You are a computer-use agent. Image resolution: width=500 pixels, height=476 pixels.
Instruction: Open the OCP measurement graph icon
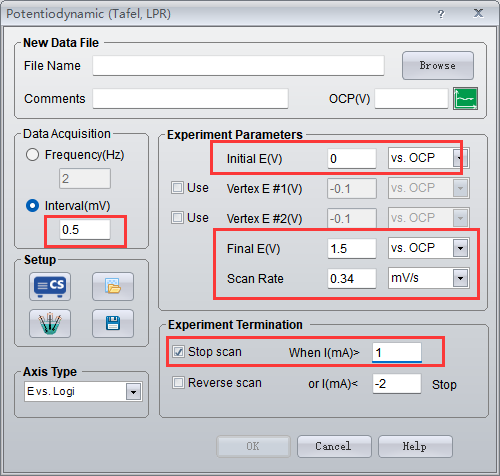[465, 98]
